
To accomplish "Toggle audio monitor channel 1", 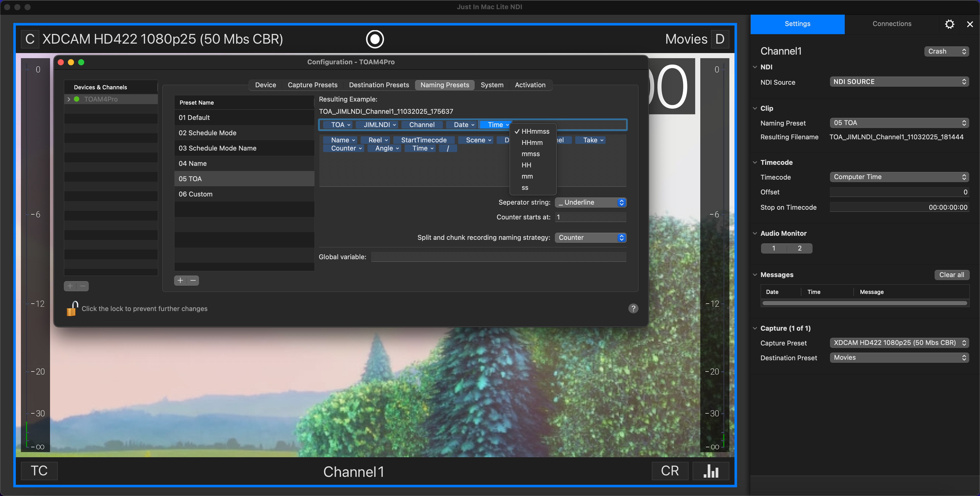I will click(774, 248).
